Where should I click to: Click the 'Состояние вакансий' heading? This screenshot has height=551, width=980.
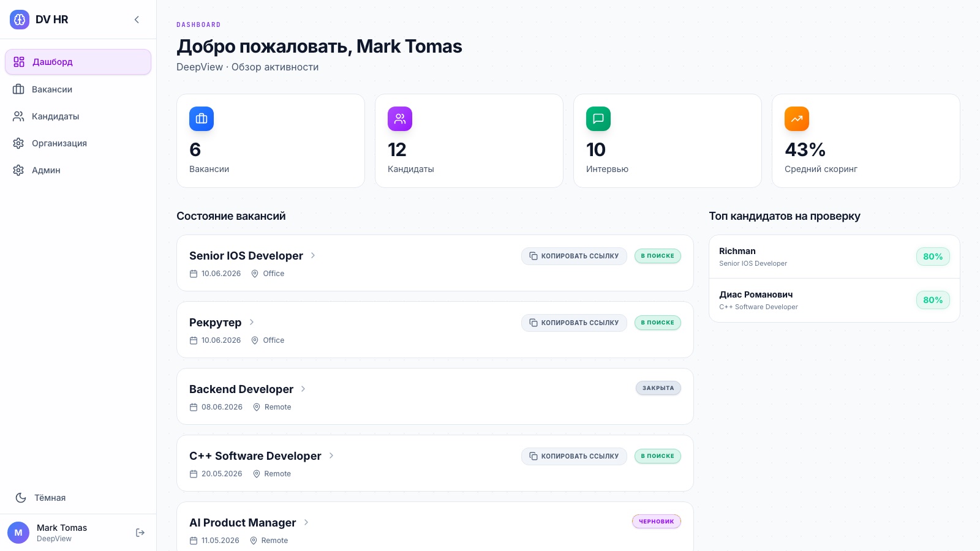pos(231,216)
